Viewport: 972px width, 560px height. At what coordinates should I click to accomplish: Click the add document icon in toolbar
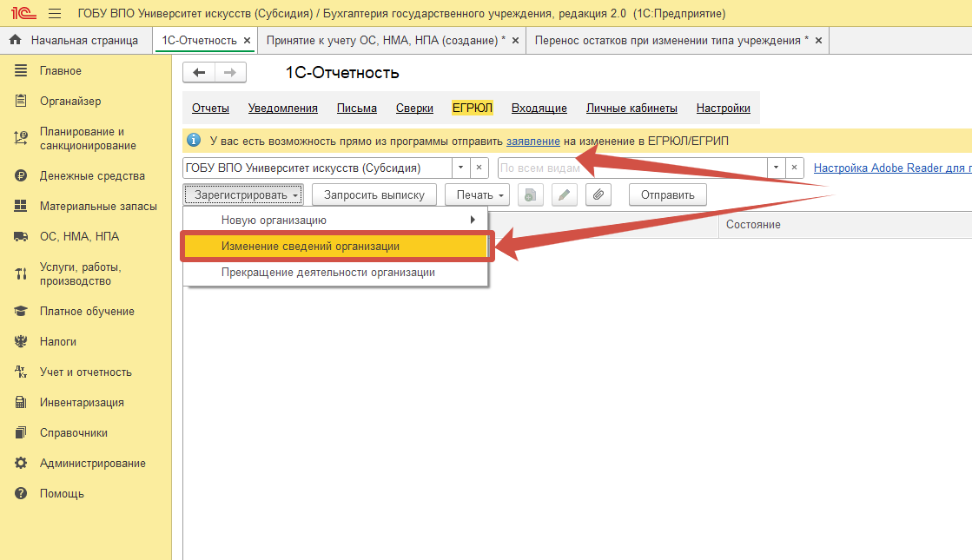530,195
